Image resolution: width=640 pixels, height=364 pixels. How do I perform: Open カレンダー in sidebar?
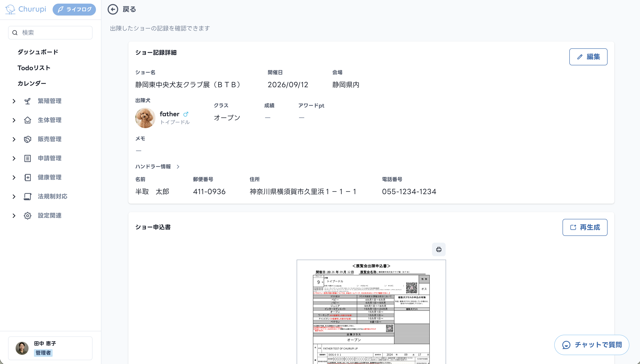[32, 83]
